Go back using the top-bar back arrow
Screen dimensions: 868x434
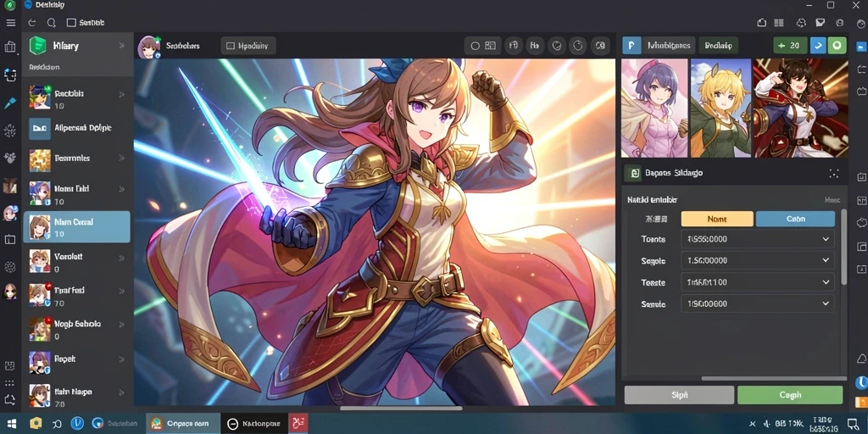click(x=32, y=23)
